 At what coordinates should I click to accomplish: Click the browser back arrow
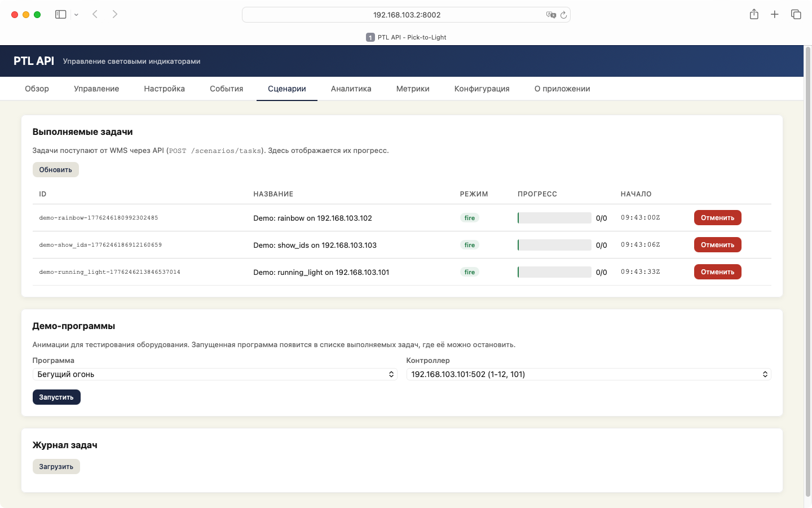[95, 15]
